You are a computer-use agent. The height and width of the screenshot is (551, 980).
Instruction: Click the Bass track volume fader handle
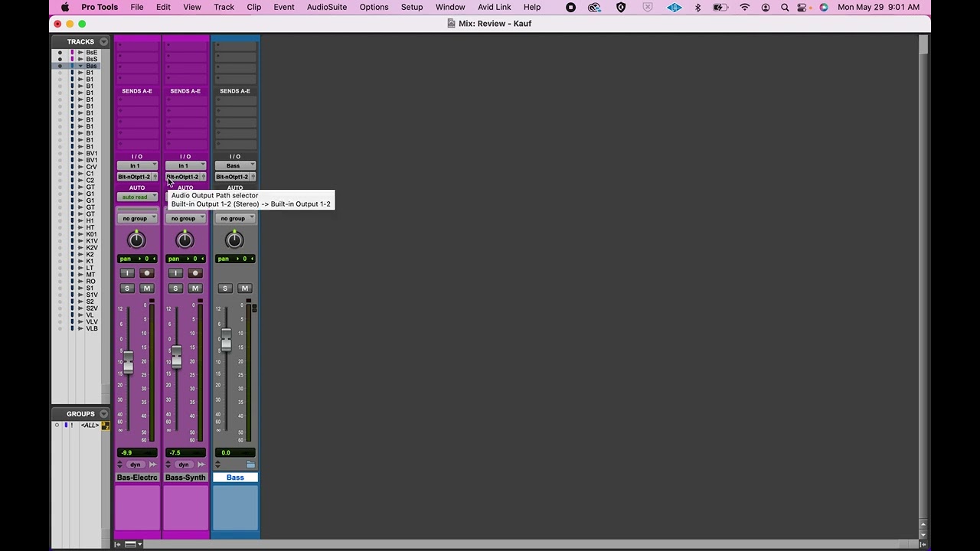(226, 340)
